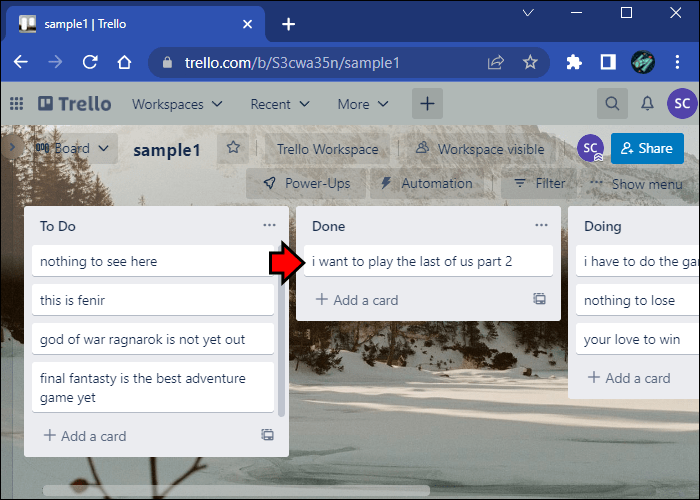Add a card to To Do list
This screenshot has width=700, height=500.
coord(85,435)
